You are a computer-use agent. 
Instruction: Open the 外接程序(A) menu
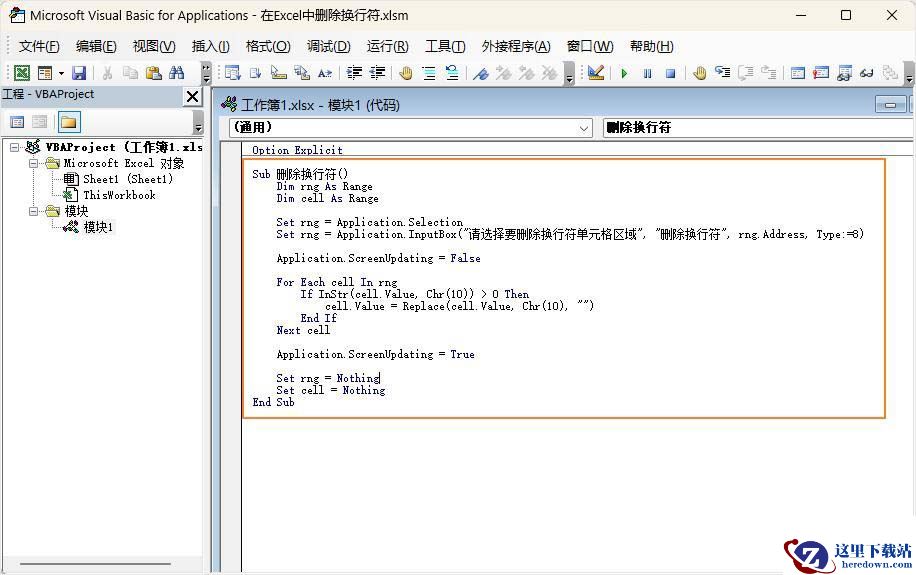pyautogui.click(x=516, y=46)
